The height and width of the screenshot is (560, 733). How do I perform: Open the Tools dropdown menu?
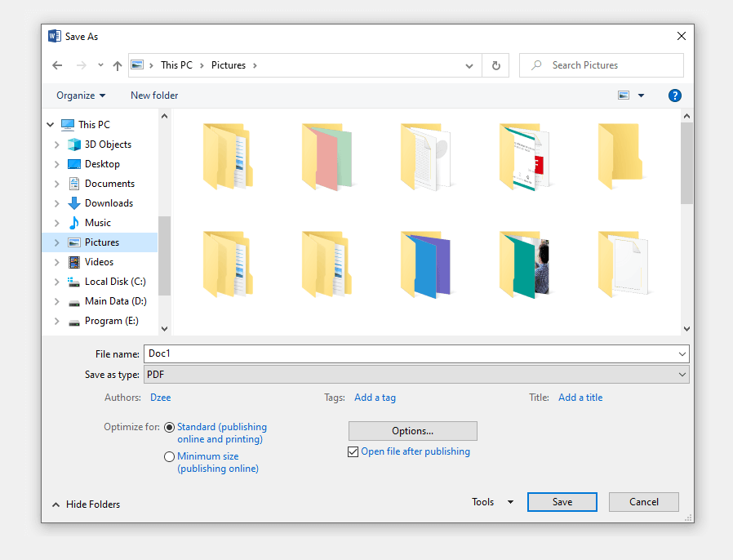493,502
